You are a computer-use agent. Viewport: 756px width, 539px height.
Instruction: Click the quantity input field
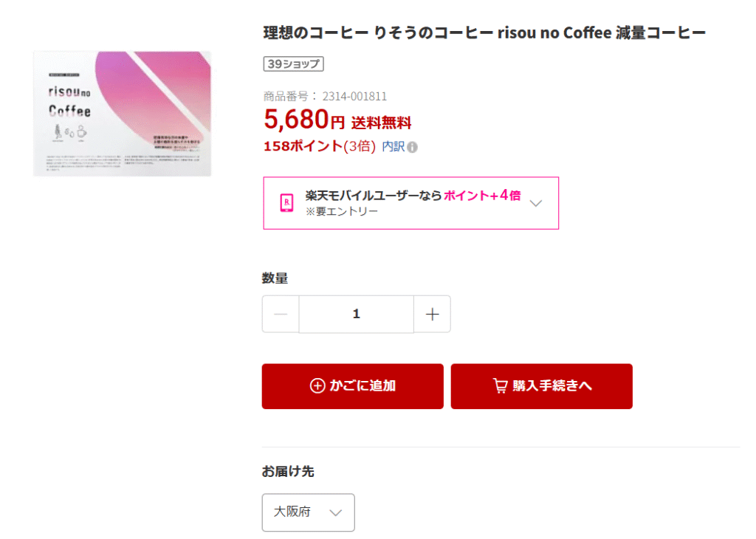pos(356,315)
